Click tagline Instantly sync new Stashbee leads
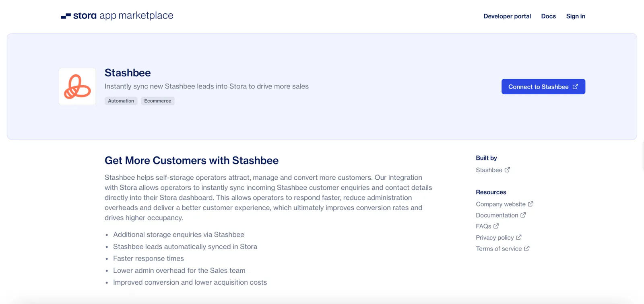Viewport: 644px width, 304px height. [206, 86]
